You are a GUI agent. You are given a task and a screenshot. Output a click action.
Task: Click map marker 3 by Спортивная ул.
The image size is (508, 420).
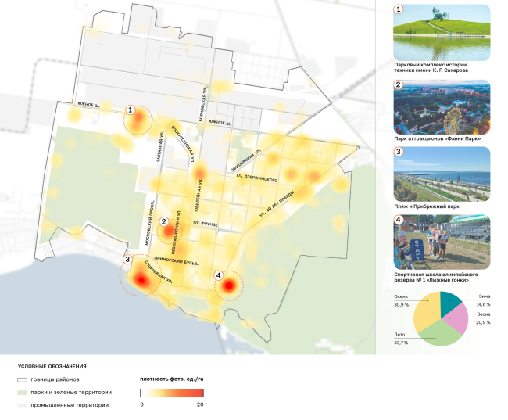point(127,259)
